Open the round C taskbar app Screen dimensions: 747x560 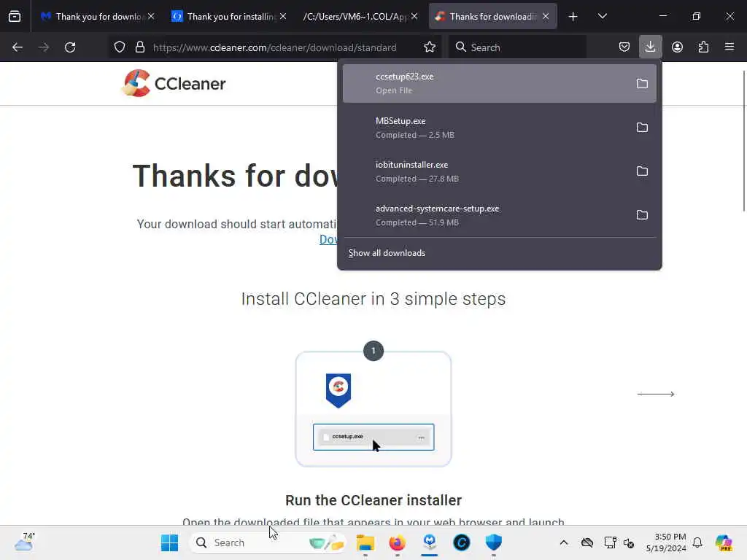462,542
